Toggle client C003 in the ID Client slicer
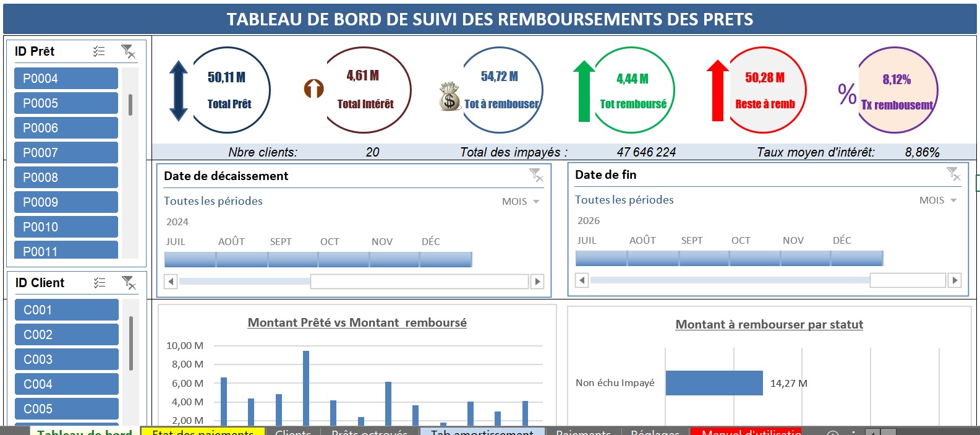980x435 pixels. 66,360
